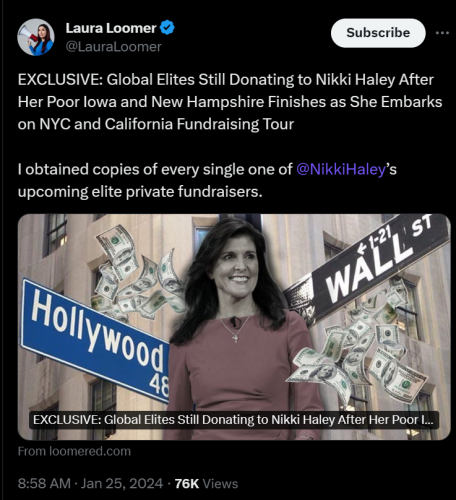The height and width of the screenshot is (500, 456).
Task: Click the Laura Loomer display name
Action: (111, 28)
